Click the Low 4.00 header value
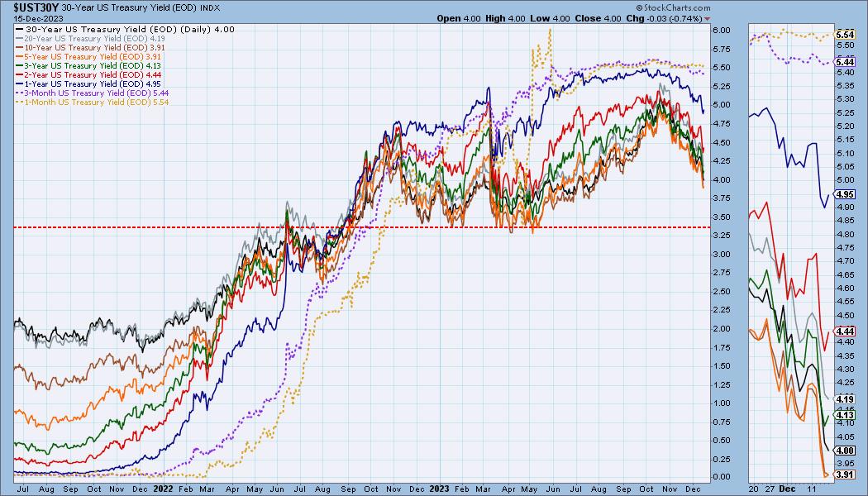 (550, 18)
